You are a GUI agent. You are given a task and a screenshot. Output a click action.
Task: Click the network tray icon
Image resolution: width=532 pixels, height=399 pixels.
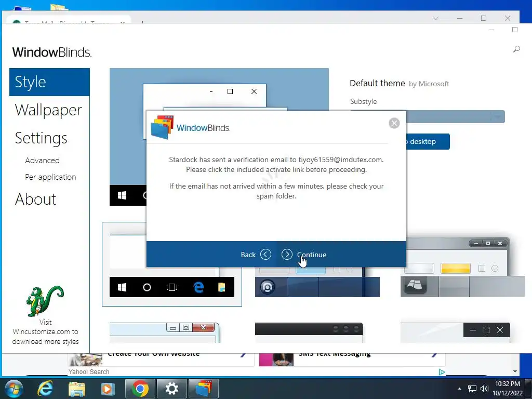(x=472, y=389)
